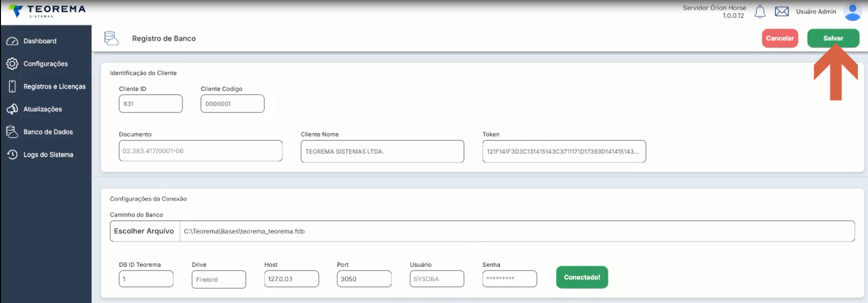Click the Servidor Órion Horse text

click(x=714, y=8)
